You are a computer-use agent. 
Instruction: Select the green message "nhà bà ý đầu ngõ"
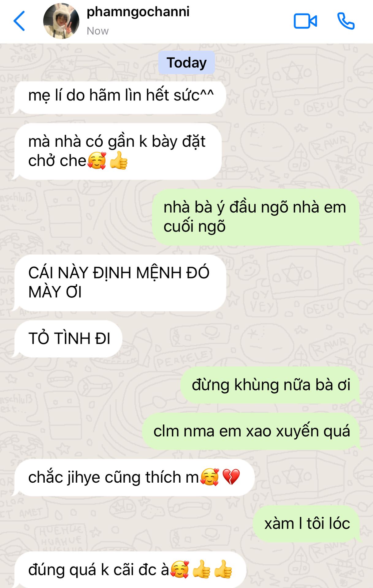point(256,217)
